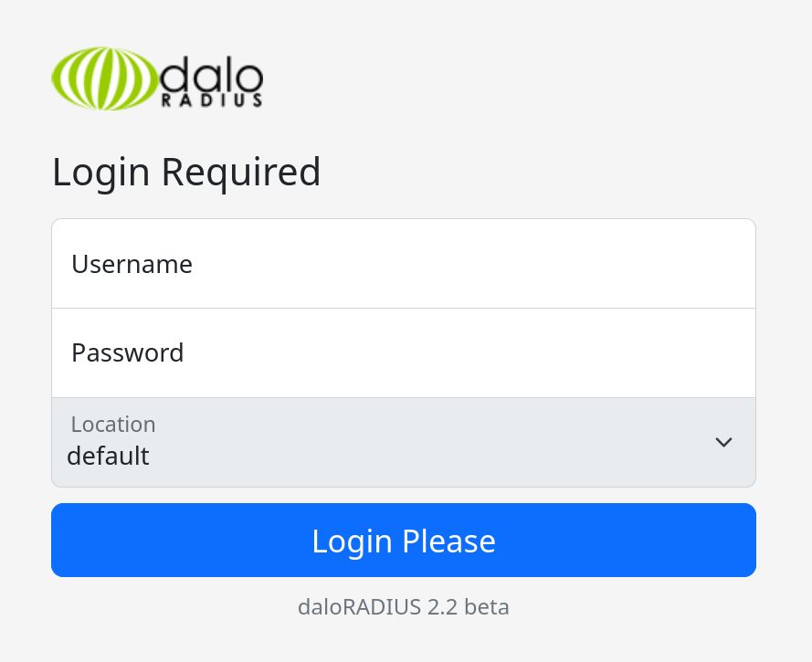Click the Username placeholder label
This screenshot has width=812, height=662.
(x=132, y=264)
